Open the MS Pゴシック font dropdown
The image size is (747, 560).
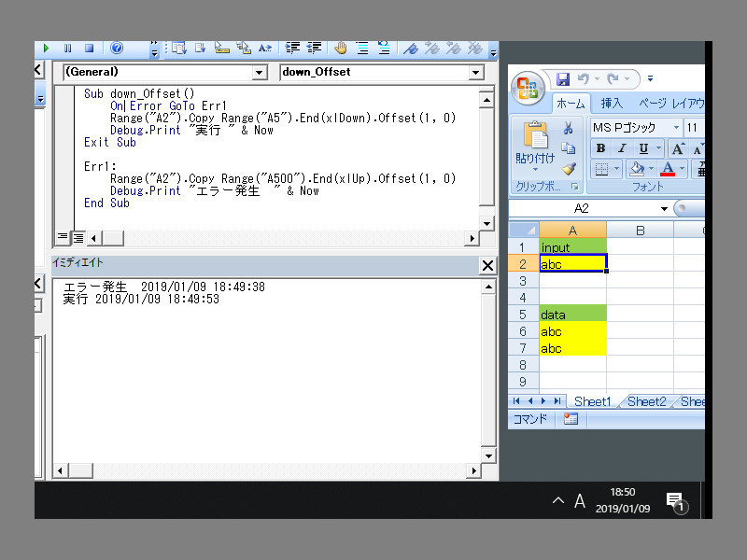(x=676, y=128)
